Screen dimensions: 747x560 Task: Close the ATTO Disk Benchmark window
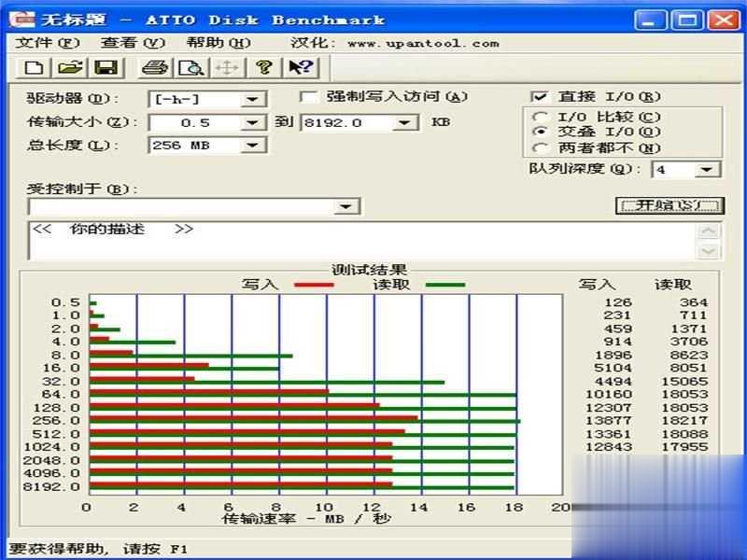tap(723, 20)
